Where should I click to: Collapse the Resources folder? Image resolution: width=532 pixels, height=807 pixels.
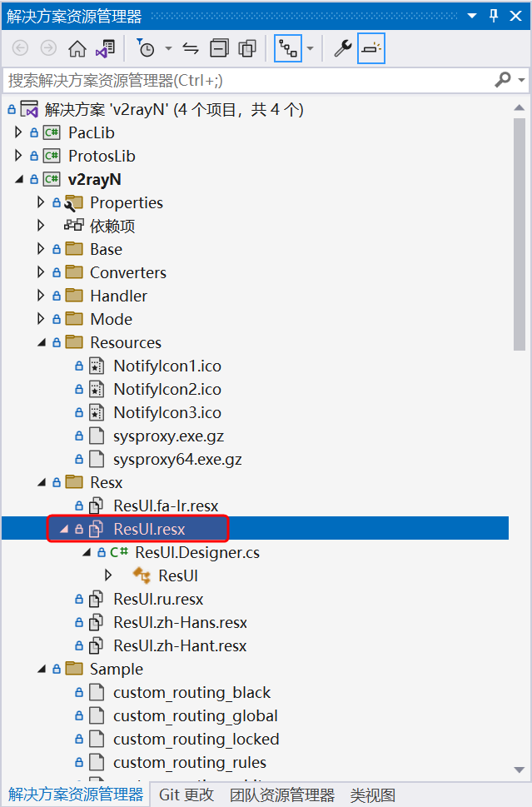pyautogui.click(x=41, y=342)
